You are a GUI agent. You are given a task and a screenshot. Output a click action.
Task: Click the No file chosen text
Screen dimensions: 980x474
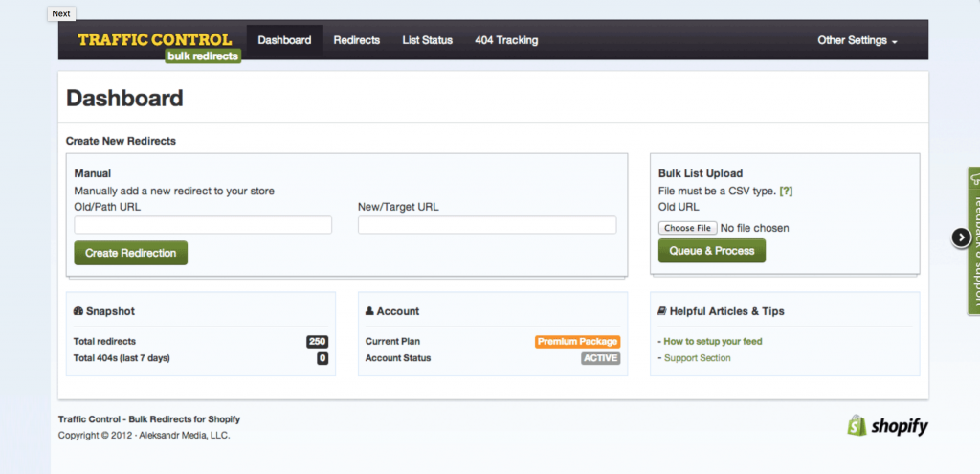click(754, 228)
